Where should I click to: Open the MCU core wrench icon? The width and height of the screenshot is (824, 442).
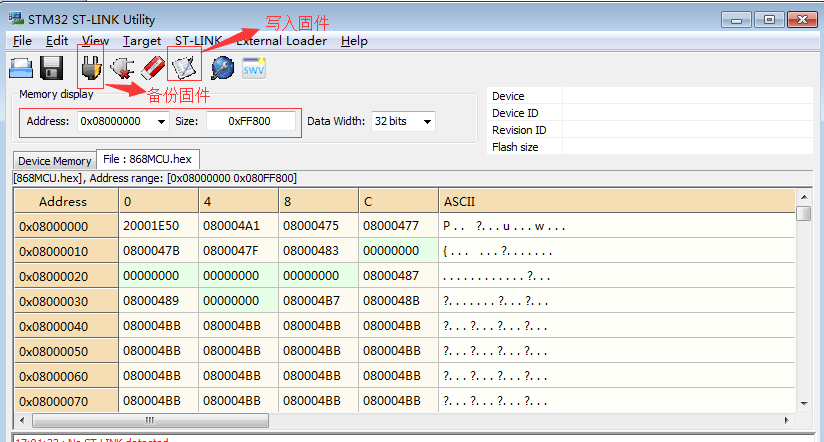(222, 68)
